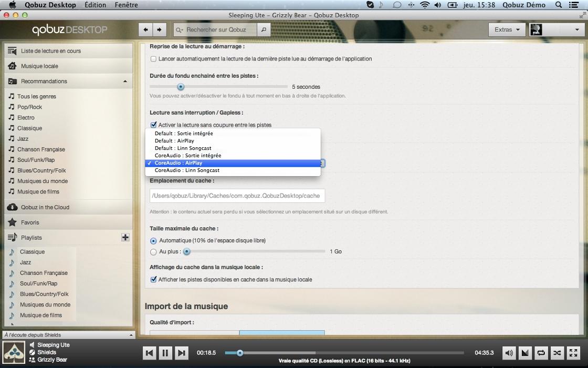Toggle the crossfade button in player bar

click(525, 353)
